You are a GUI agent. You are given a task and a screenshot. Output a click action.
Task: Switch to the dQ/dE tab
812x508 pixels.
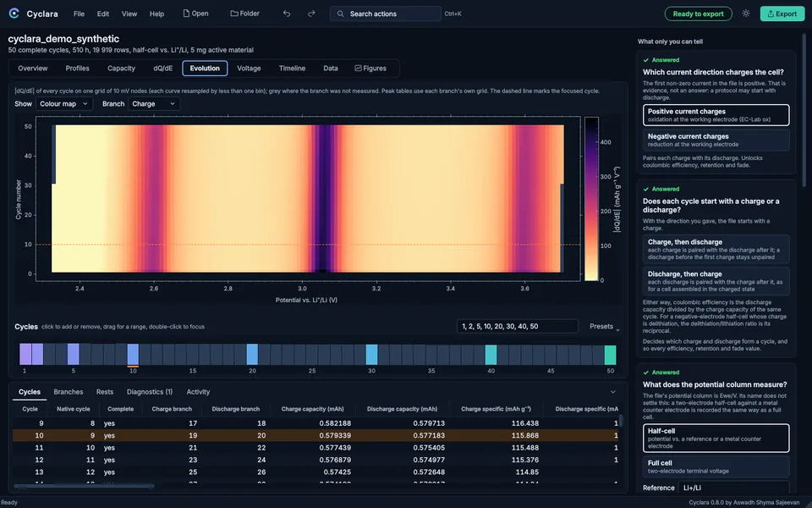[x=162, y=69]
